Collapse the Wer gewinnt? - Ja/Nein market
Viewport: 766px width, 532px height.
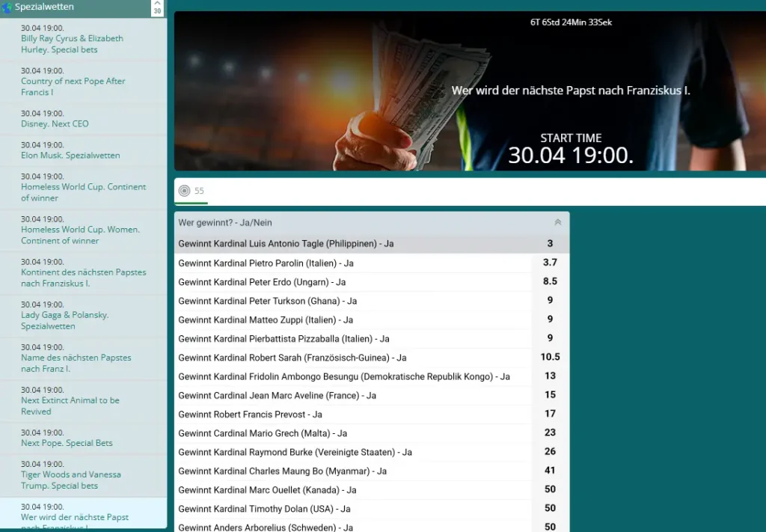(557, 222)
